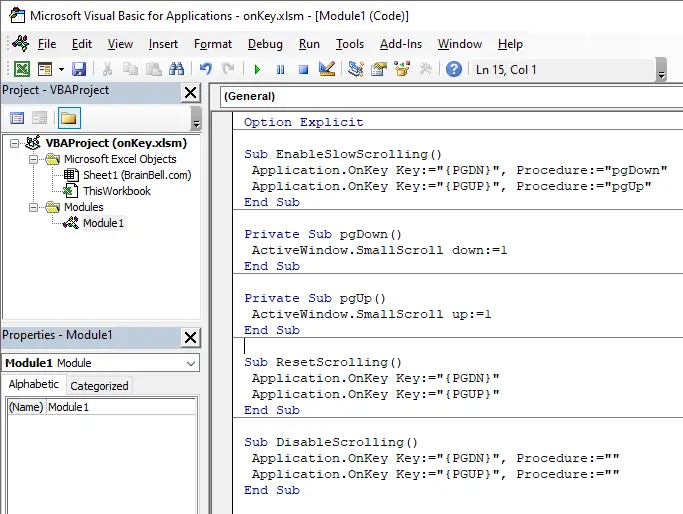The height and width of the screenshot is (514, 683).
Task: Click the Break pause icon
Action: pyautogui.click(x=281, y=69)
